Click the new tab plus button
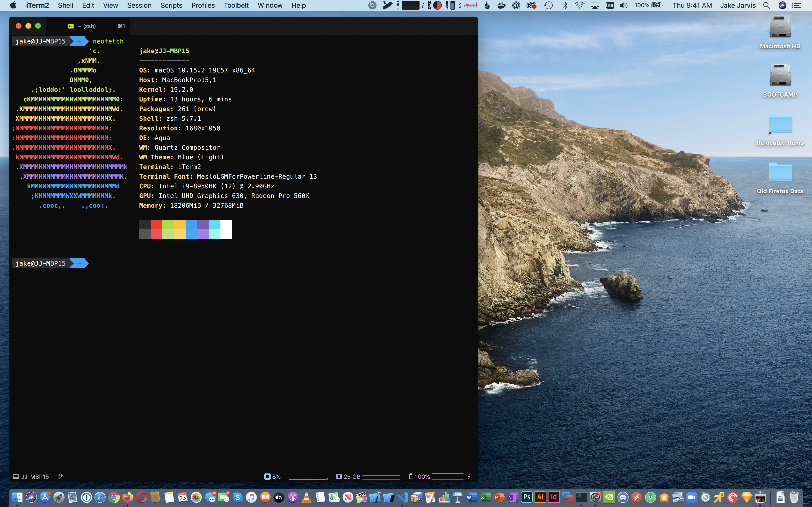812x507 pixels. tap(136, 26)
